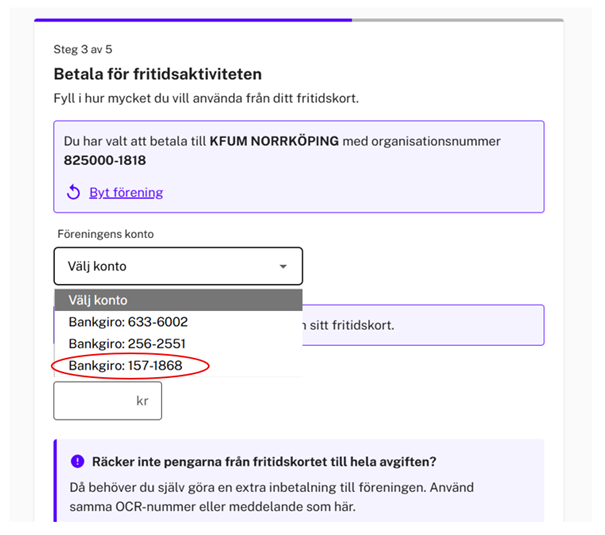Open the Välj konto combo box
The height and width of the screenshot is (535, 605).
(177, 267)
